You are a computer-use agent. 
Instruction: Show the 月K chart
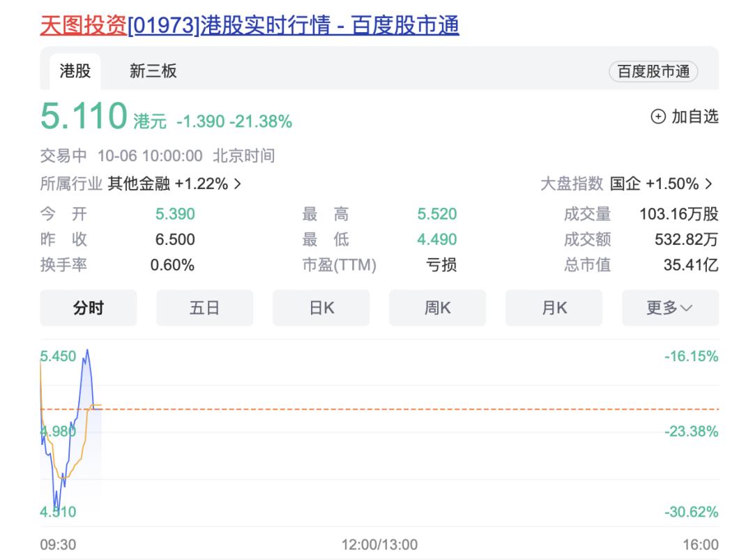pos(554,308)
